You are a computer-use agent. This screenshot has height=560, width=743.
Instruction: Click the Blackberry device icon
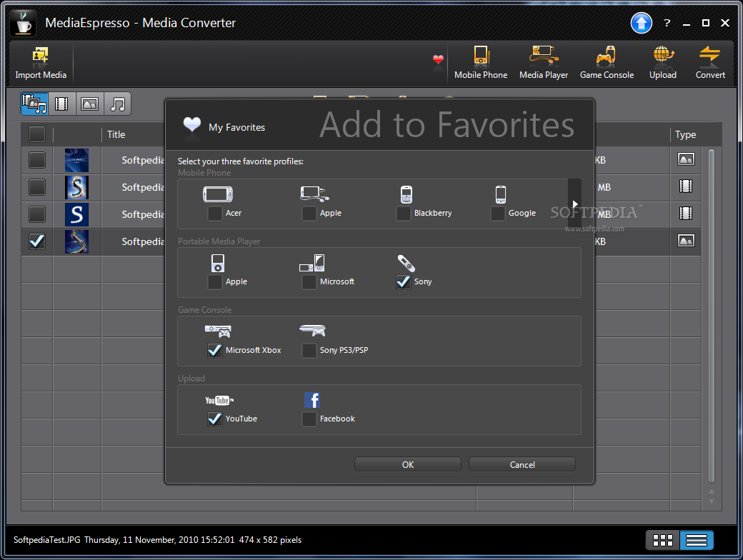coord(407,194)
